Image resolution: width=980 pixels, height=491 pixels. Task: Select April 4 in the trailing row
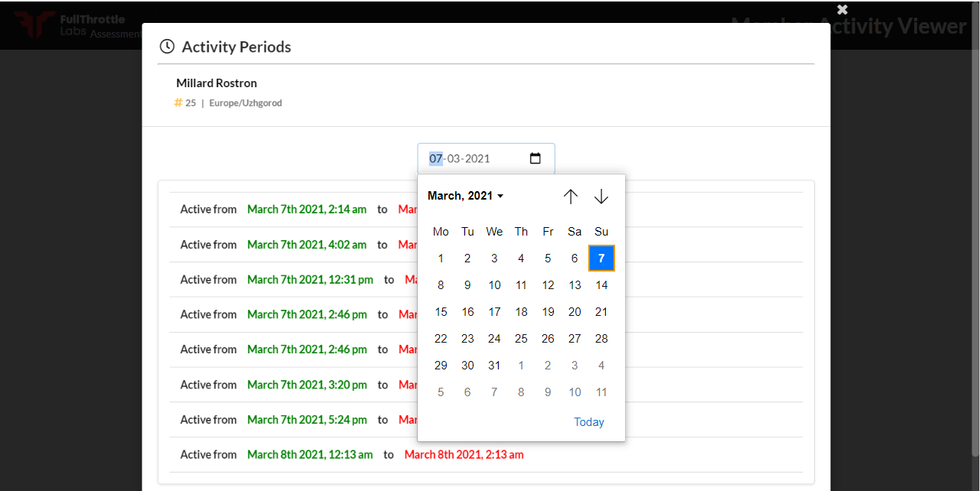601,366
